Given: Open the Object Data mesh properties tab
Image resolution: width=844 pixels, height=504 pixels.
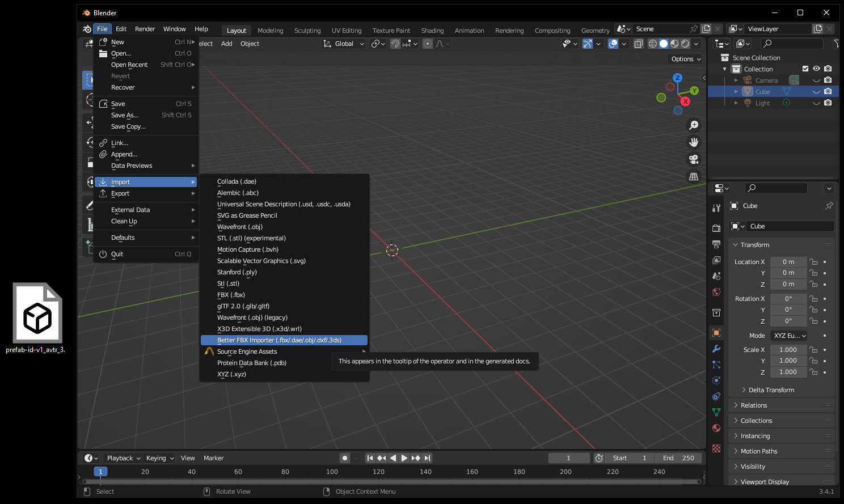Looking at the screenshot, I should (x=716, y=412).
